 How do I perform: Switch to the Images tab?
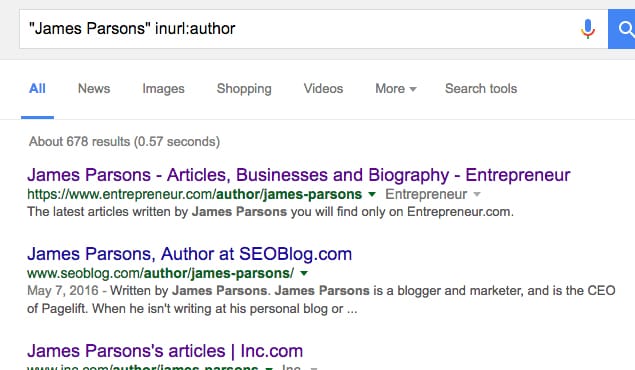[163, 89]
